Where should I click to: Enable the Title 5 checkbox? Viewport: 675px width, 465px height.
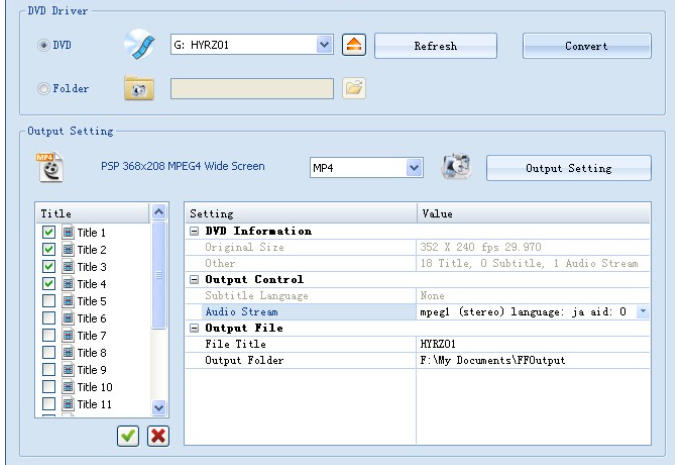click(48, 300)
